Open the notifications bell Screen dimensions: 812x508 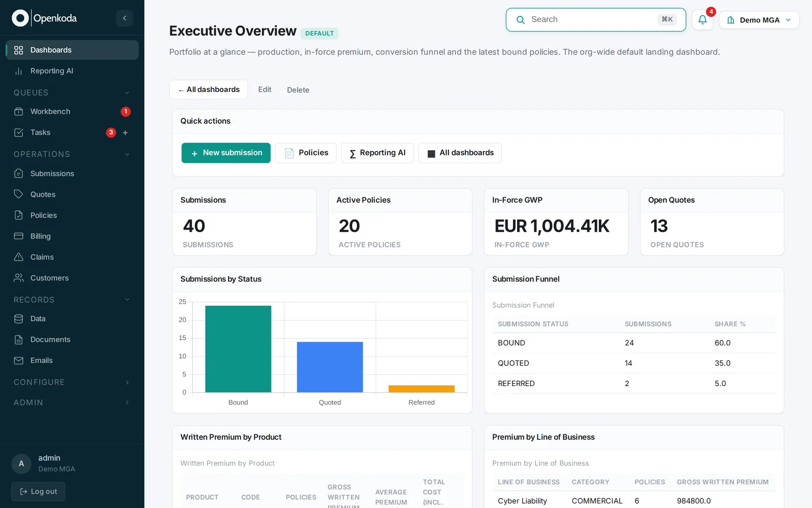pyautogui.click(x=702, y=20)
